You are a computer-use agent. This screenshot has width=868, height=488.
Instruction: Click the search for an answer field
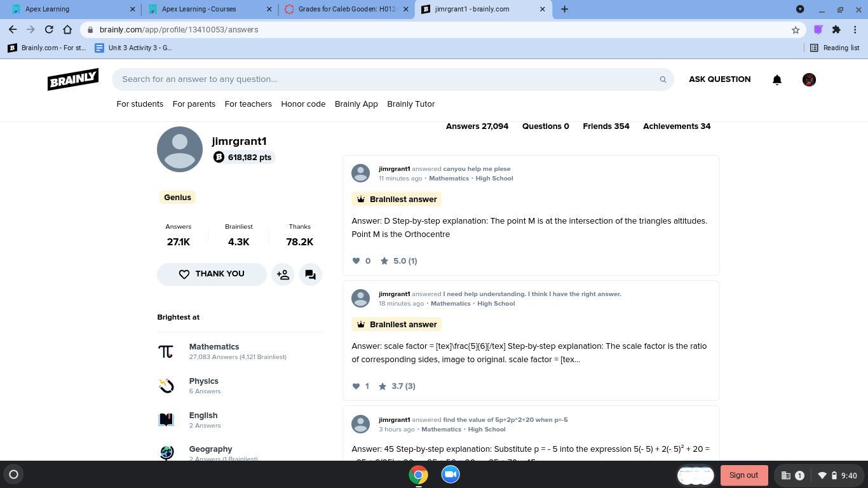point(393,79)
